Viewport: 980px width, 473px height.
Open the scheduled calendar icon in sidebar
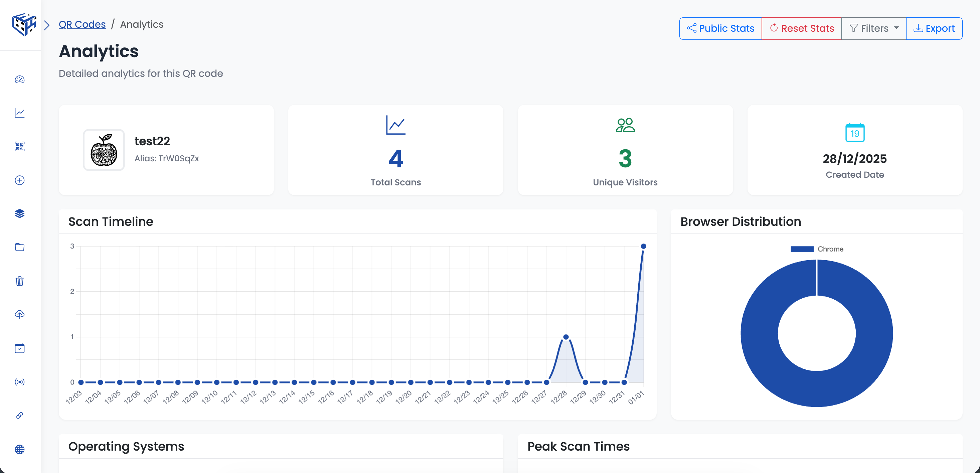pos(19,348)
